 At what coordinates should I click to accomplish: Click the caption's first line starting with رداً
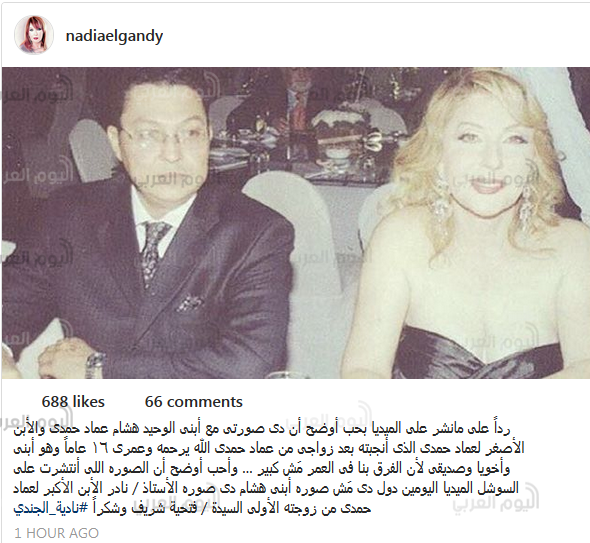click(x=262, y=429)
